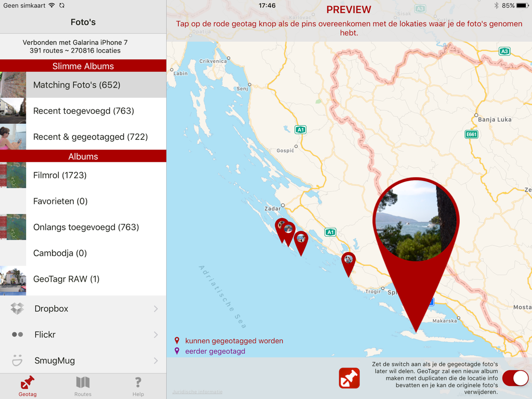This screenshot has height=399, width=532.
Task: Select Favorieten (0) album
Action: [83, 201]
